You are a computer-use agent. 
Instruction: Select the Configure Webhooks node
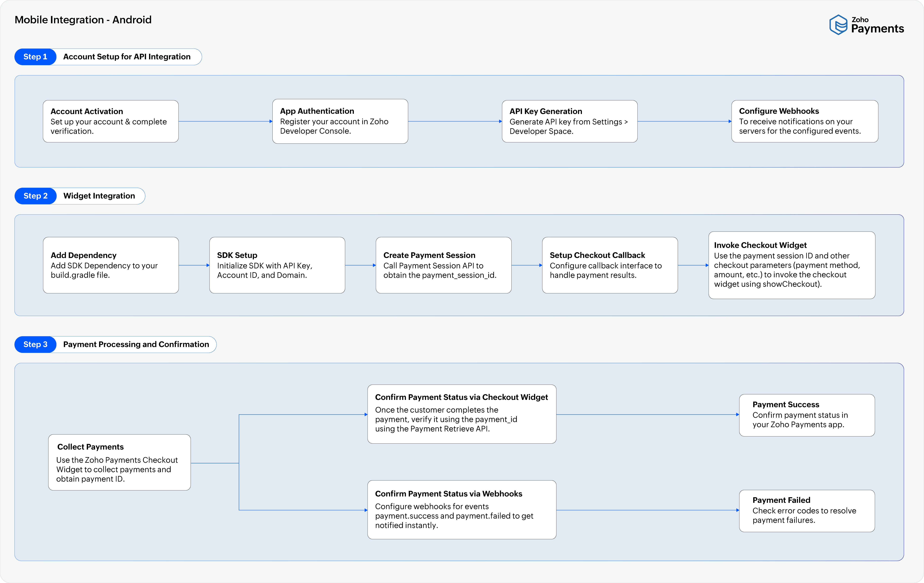(x=805, y=121)
